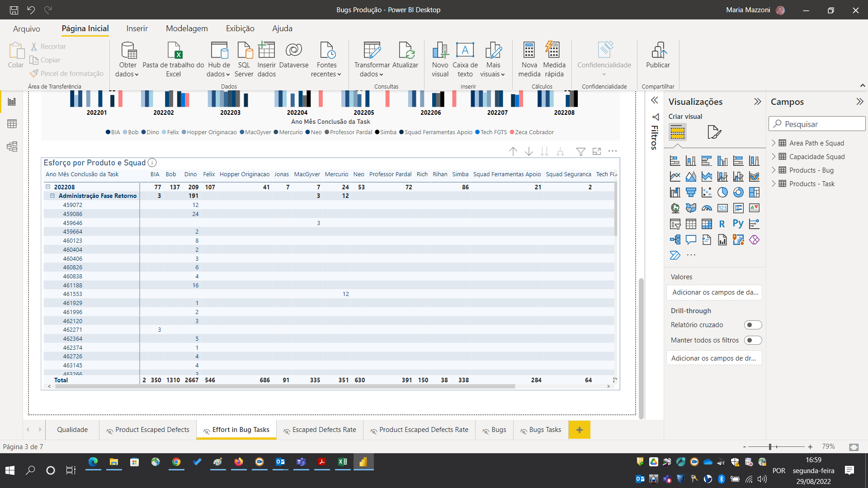
Task: Expand Products - Task table
Action: coord(774,183)
